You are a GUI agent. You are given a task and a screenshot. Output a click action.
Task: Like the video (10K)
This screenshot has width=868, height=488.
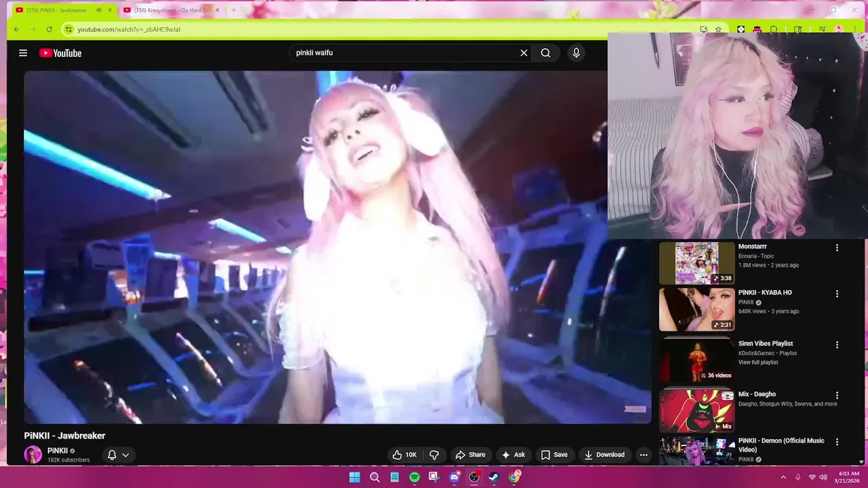click(x=405, y=455)
